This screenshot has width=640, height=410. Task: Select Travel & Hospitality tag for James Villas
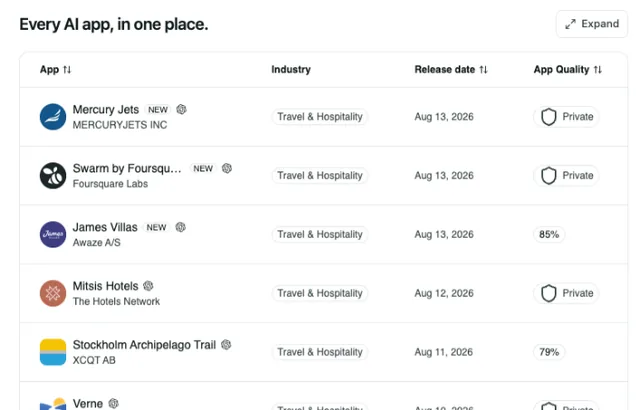(x=320, y=234)
